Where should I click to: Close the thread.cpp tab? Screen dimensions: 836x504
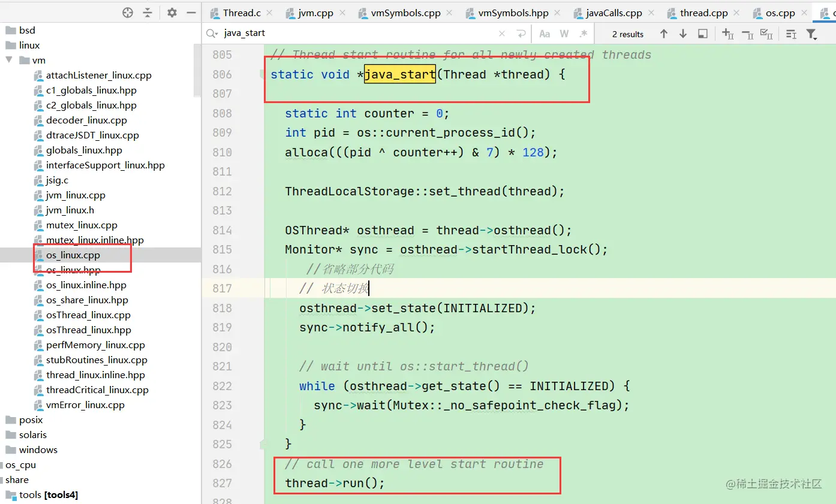737,13
